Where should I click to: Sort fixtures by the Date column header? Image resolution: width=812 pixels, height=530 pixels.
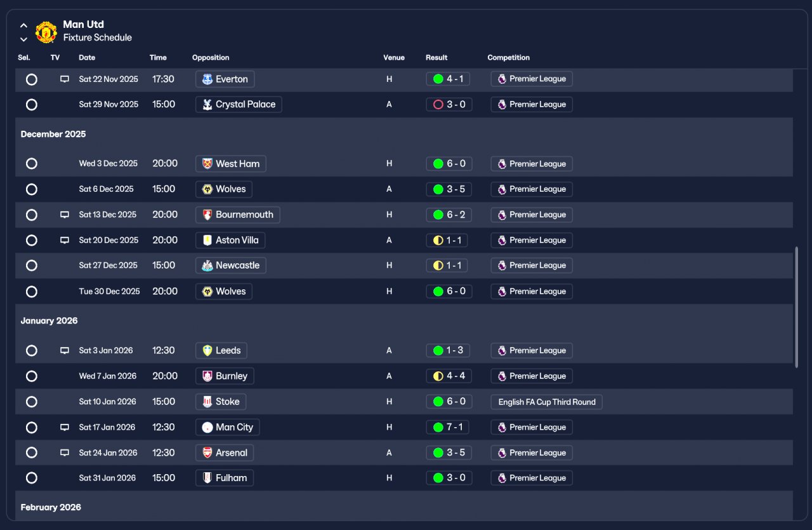pos(87,58)
